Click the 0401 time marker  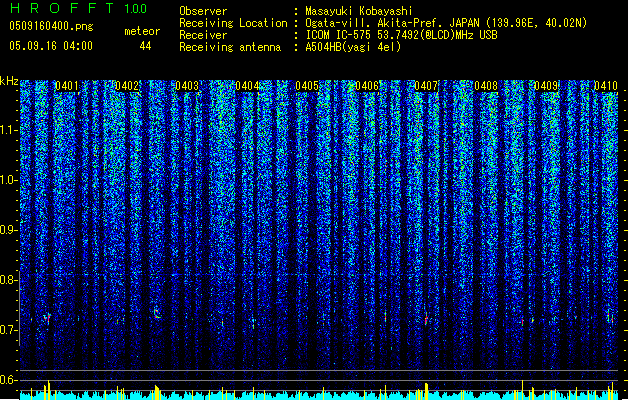coord(67,86)
